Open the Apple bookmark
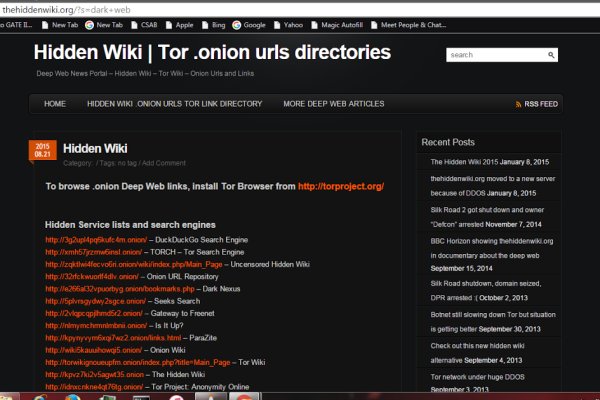Viewport: 600px width, 400px height. coord(179,25)
